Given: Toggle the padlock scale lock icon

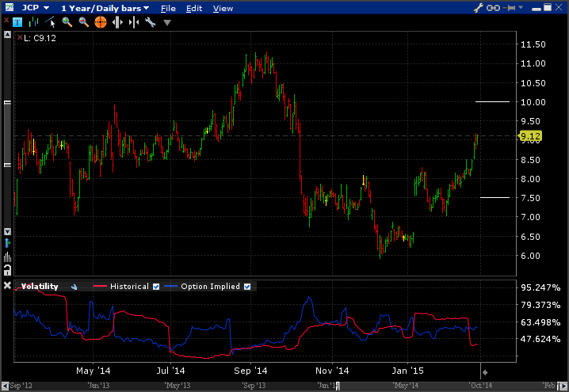Looking at the screenshot, I should pos(7,270).
